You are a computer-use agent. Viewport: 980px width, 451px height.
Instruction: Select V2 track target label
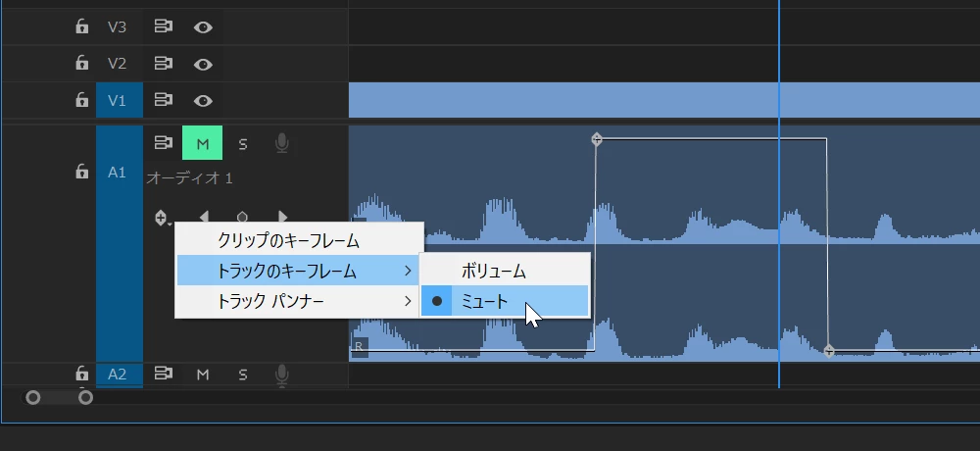point(117,63)
